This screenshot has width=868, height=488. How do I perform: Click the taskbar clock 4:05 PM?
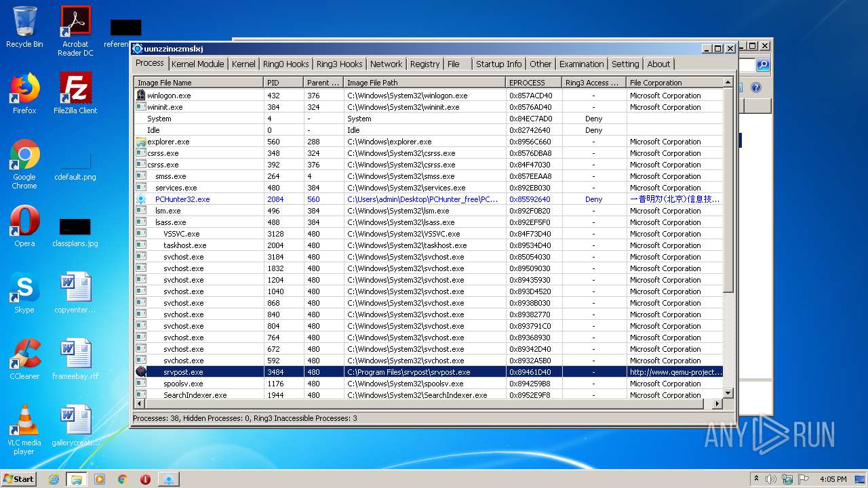coord(833,479)
